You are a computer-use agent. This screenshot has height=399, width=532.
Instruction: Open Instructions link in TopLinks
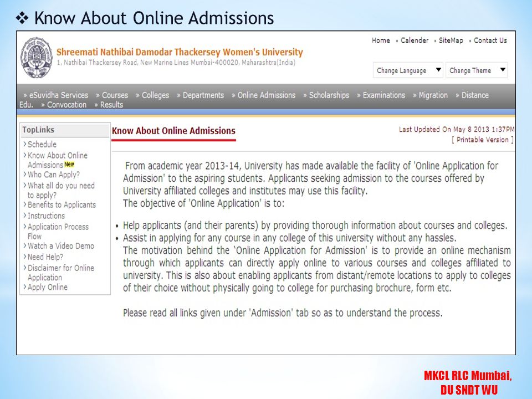pyautogui.click(x=46, y=216)
